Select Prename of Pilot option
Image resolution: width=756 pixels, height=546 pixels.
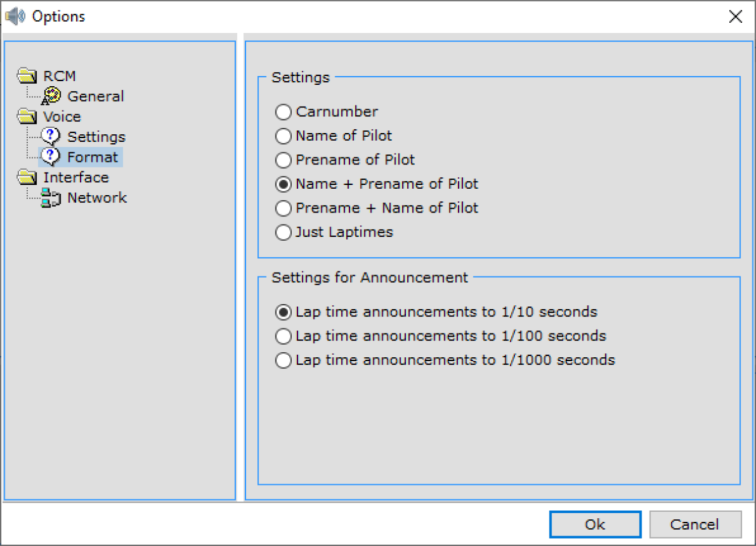pos(283,160)
